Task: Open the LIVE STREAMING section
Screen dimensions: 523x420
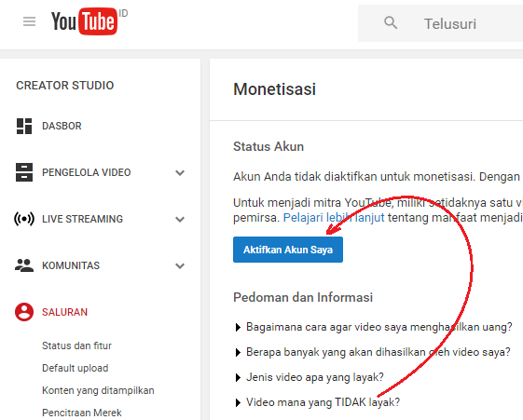Action: tap(82, 219)
